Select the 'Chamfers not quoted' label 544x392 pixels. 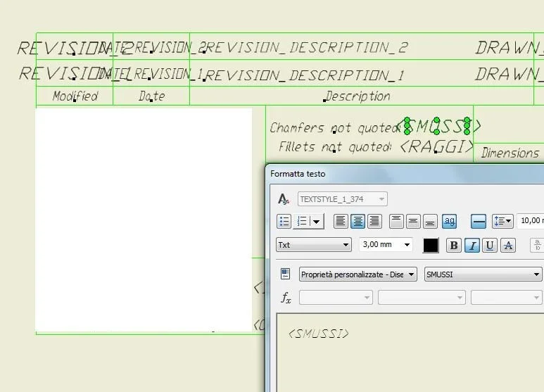[335, 127]
